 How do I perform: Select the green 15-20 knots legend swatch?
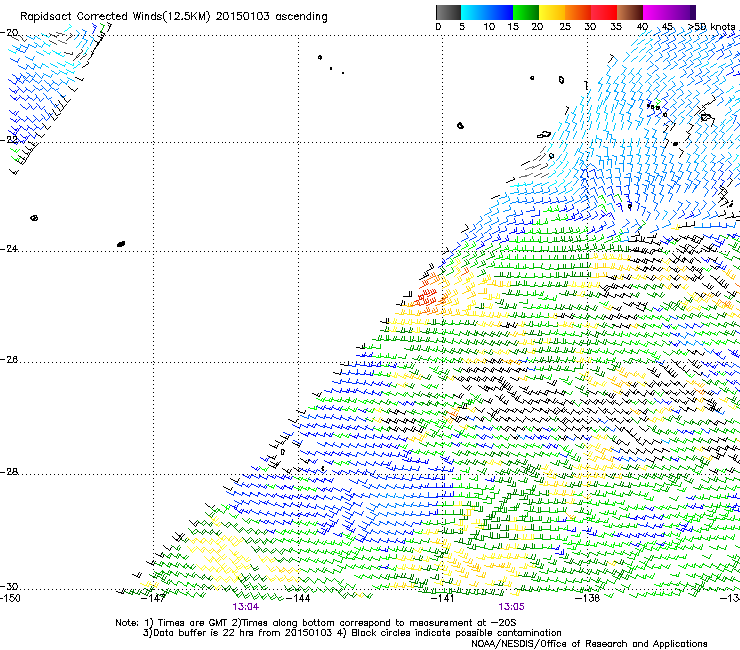point(526,12)
